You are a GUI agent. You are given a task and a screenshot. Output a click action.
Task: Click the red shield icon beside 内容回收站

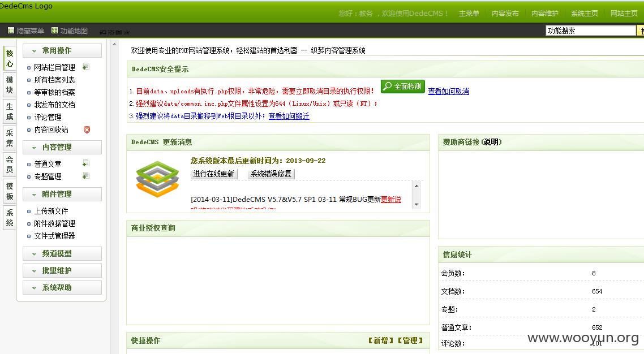pyautogui.click(x=87, y=129)
